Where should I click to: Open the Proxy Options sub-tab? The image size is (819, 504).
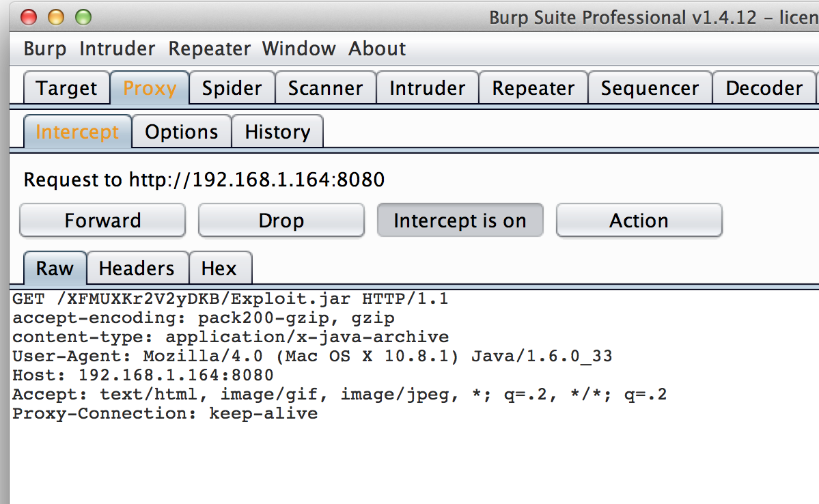coord(182,132)
